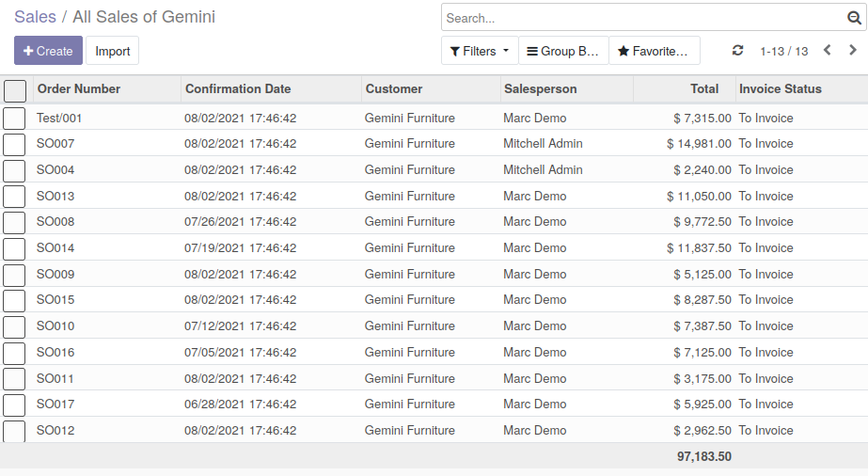Click Mitchell Admin in the SO007 row

click(543, 143)
